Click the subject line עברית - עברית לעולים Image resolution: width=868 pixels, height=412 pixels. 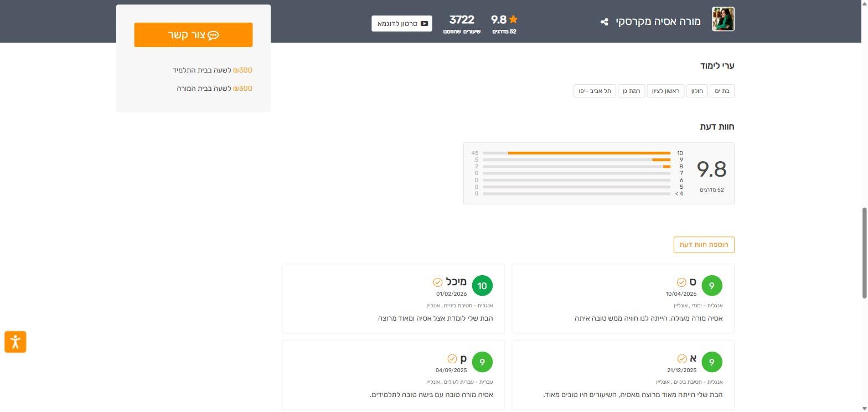[459, 382]
